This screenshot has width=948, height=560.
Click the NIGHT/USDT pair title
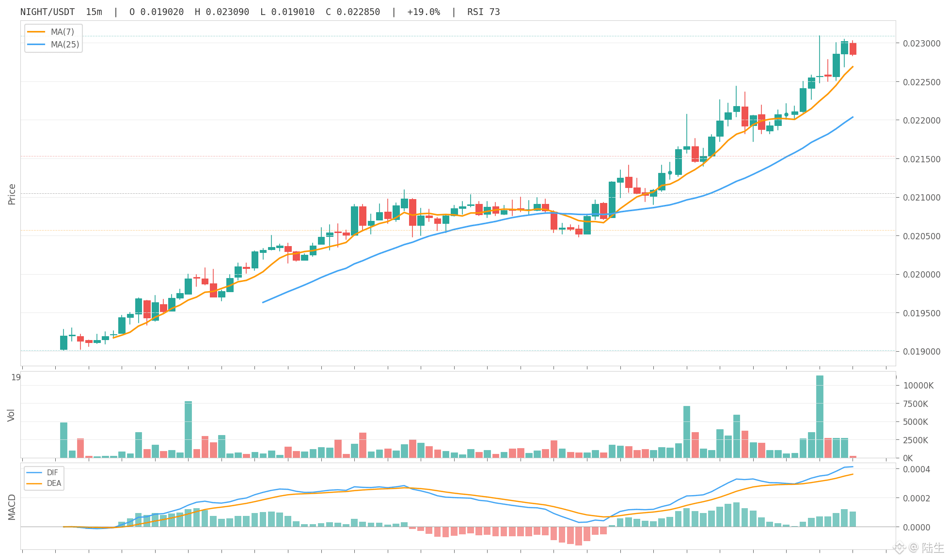click(x=47, y=12)
